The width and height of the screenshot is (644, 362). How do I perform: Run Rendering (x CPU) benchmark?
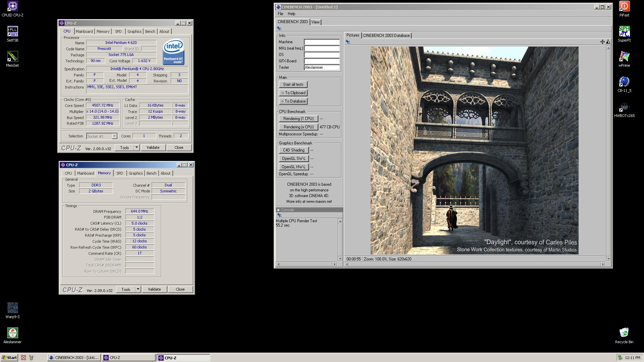pyautogui.click(x=298, y=127)
